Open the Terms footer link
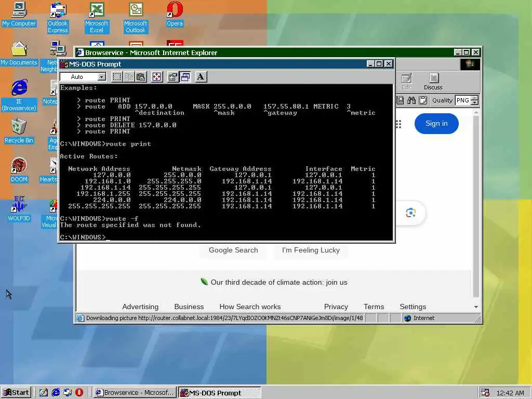The image size is (532, 399). point(374,307)
